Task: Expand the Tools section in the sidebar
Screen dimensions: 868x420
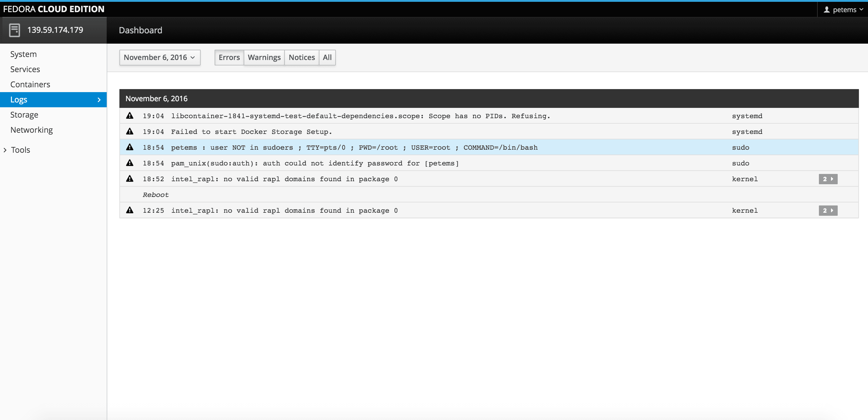Action: [x=21, y=149]
